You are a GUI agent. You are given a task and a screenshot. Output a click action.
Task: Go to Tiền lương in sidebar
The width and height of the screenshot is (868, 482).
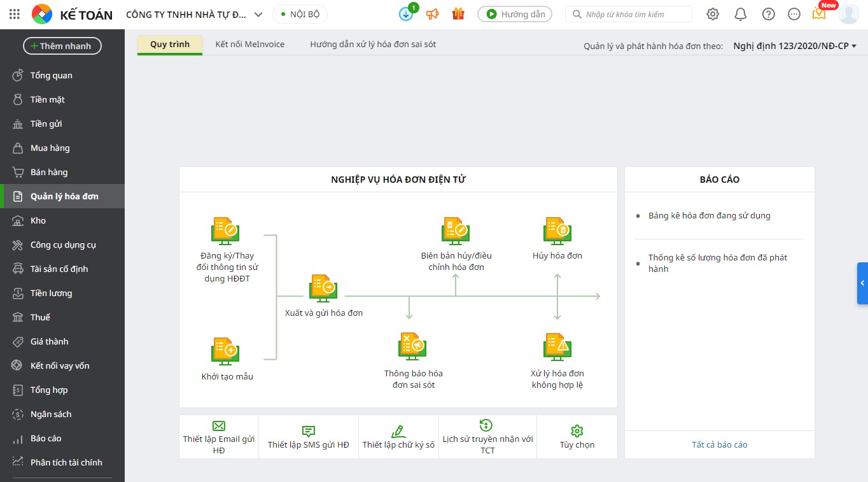[x=62, y=293]
